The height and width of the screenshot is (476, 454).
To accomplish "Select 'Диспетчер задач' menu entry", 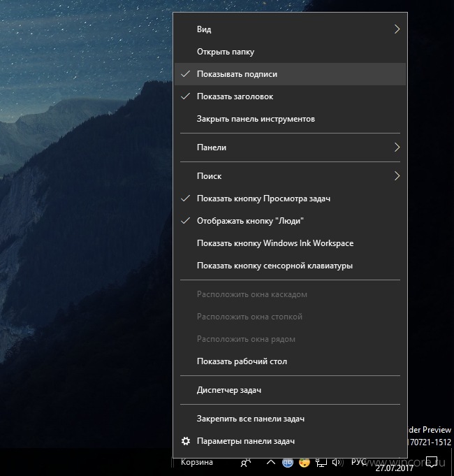I will (291, 390).
